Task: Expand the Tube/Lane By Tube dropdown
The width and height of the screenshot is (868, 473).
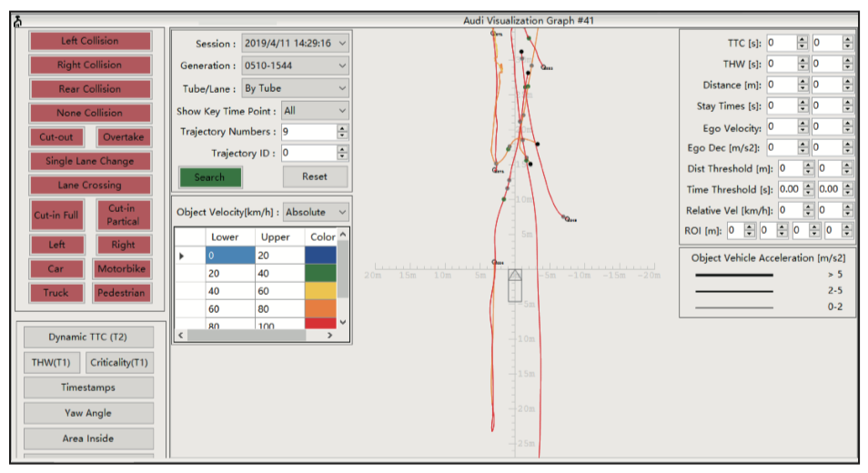Action: (x=295, y=88)
